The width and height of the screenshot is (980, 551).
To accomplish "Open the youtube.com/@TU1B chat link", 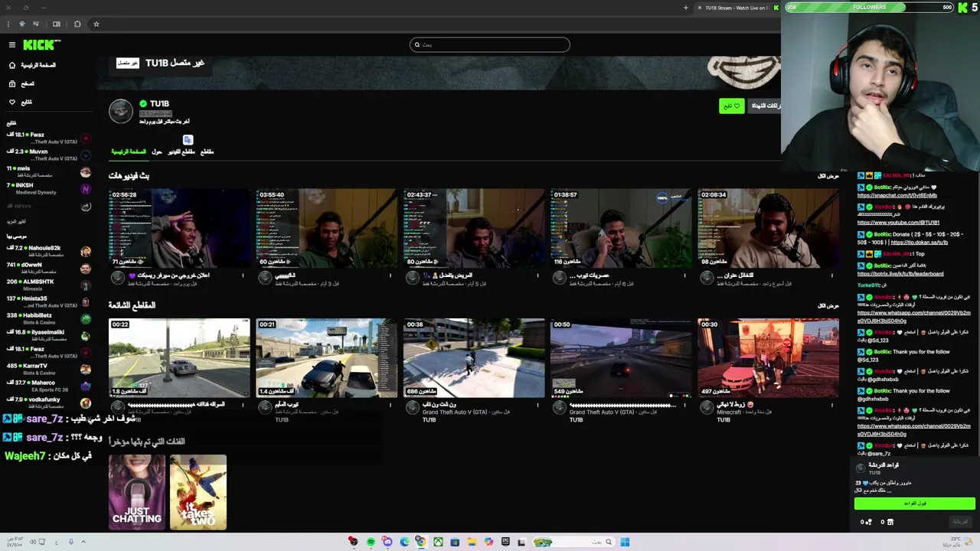I will (898, 223).
